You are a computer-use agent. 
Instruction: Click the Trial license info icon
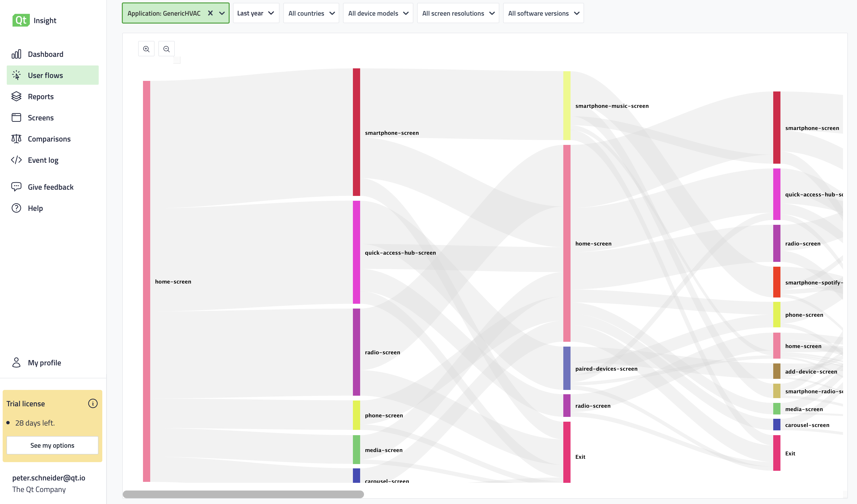[x=92, y=403]
